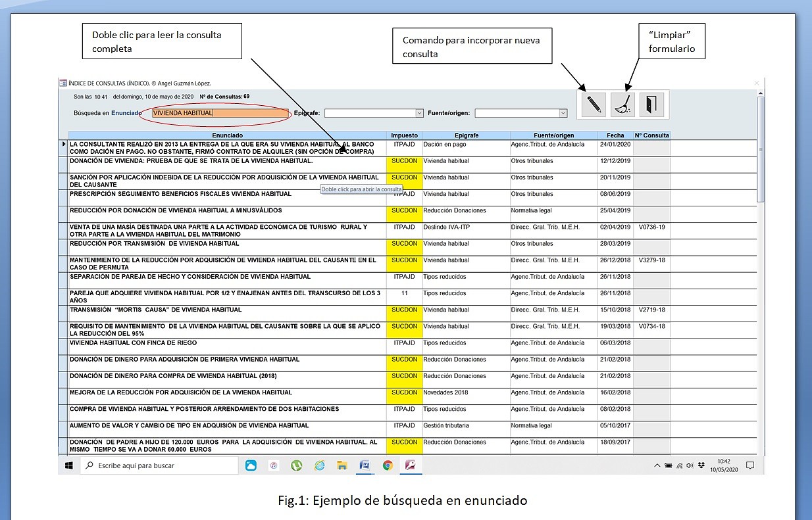812x520 pixels.
Task: Click the broom icon to clear the form
Action: pyautogui.click(x=622, y=105)
